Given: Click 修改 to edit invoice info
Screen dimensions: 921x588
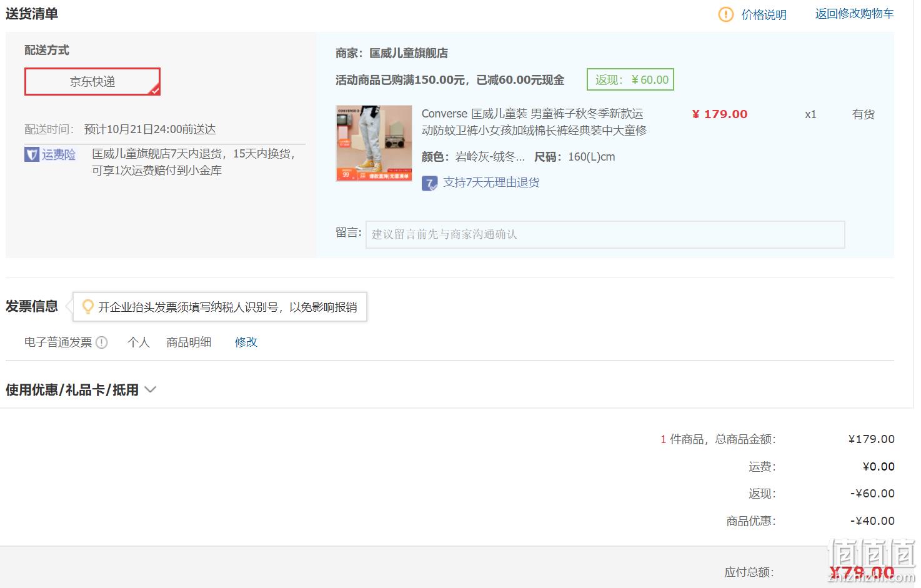Looking at the screenshot, I should click(x=246, y=342).
